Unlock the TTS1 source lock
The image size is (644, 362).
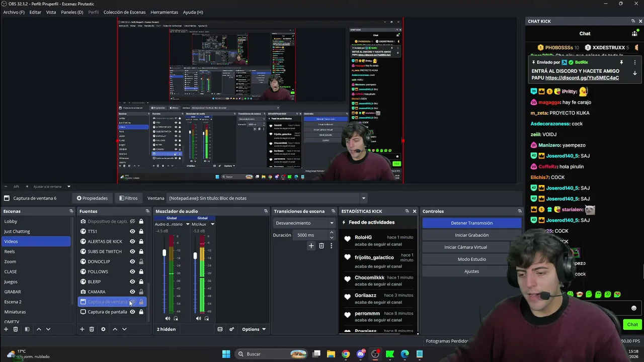(x=141, y=231)
